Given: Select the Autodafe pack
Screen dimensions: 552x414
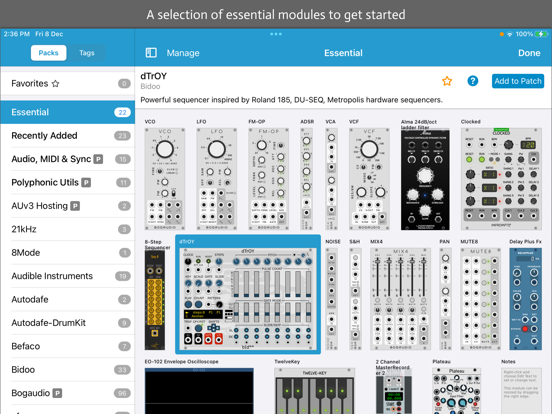Looking at the screenshot, I should [x=68, y=300].
